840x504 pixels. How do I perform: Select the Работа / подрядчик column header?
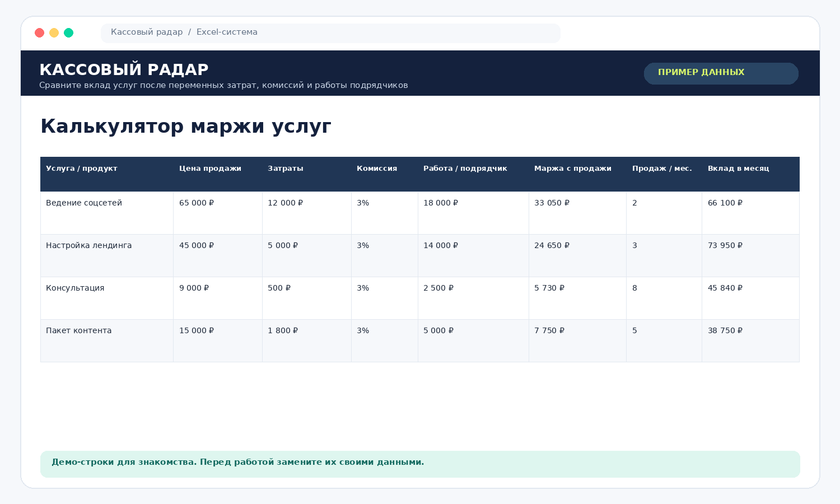474,174
